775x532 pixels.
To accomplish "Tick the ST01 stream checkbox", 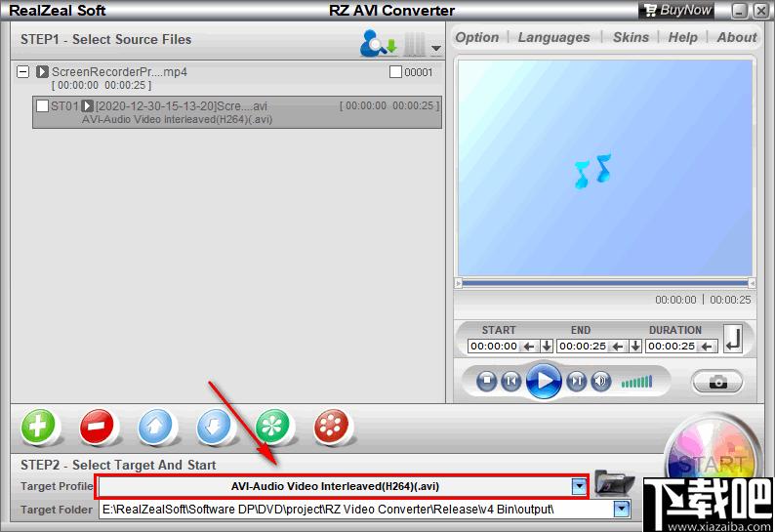I will [42, 105].
